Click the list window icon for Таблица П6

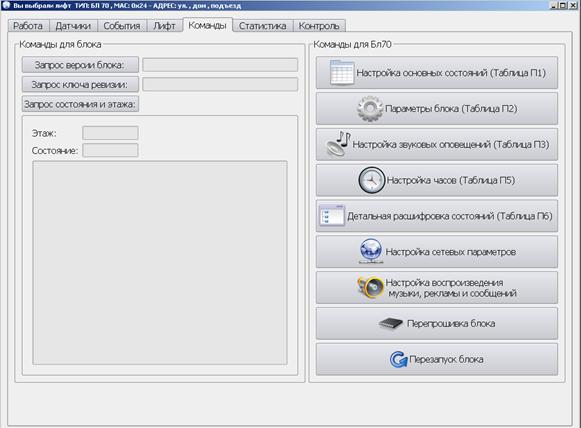(332, 215)
